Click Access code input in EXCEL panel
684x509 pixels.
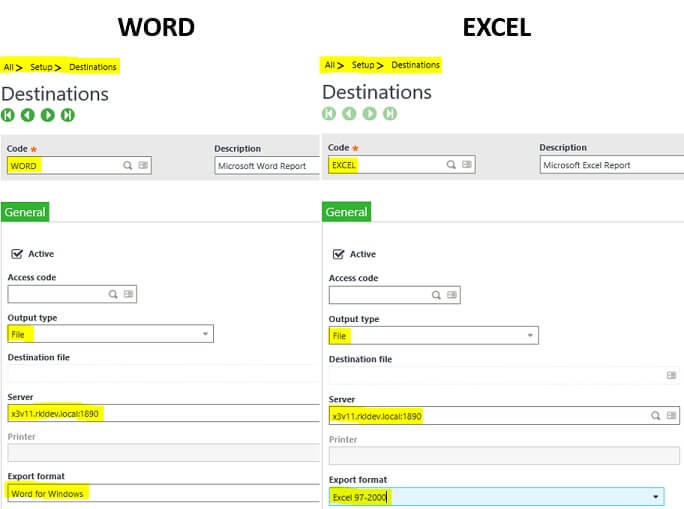395,295
